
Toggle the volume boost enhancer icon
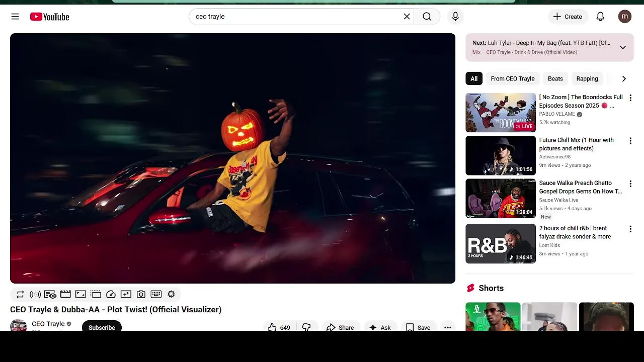tap(35, 294)
